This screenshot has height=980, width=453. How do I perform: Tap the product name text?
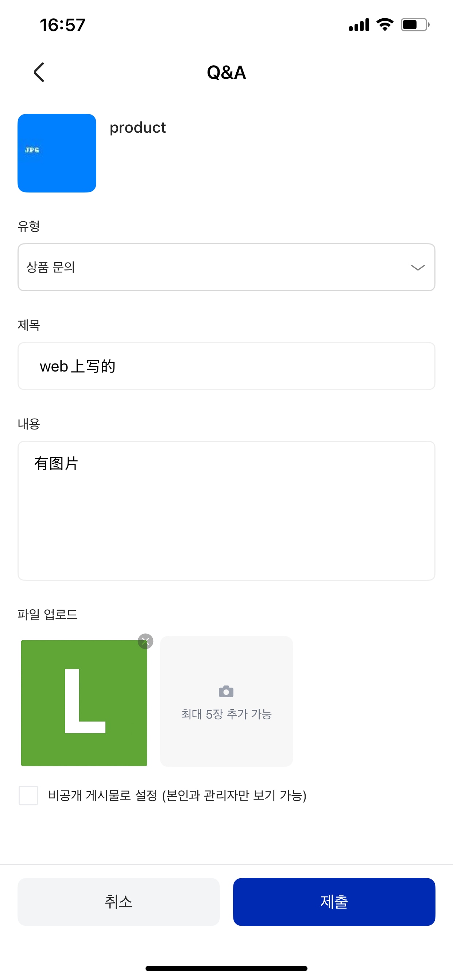(x=138, y=128)
